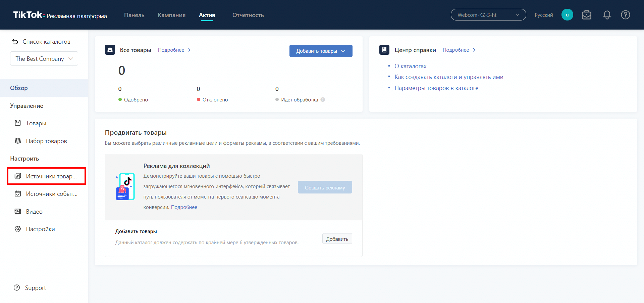Go to Видео in the sidebar

pos(34,212)
